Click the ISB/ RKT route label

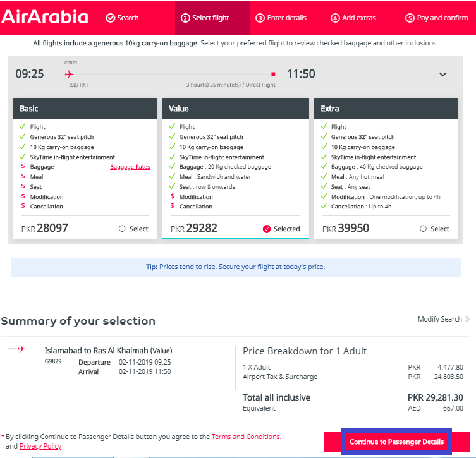pos(78,85)
